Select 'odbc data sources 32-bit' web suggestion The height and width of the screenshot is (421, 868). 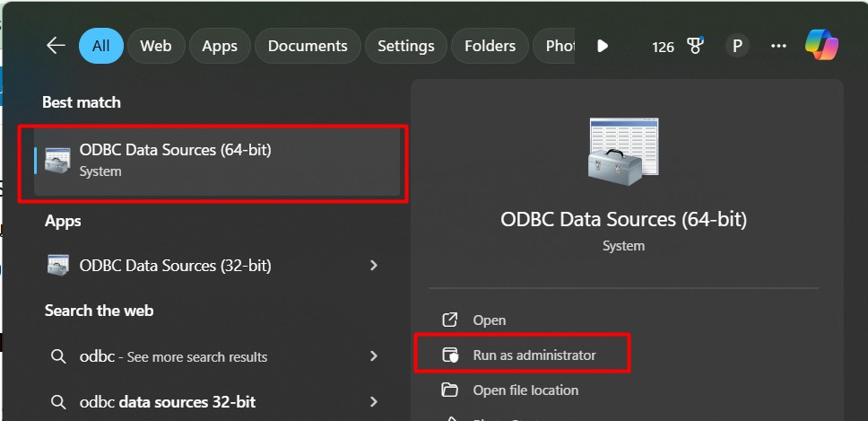[x=168, y=401]
